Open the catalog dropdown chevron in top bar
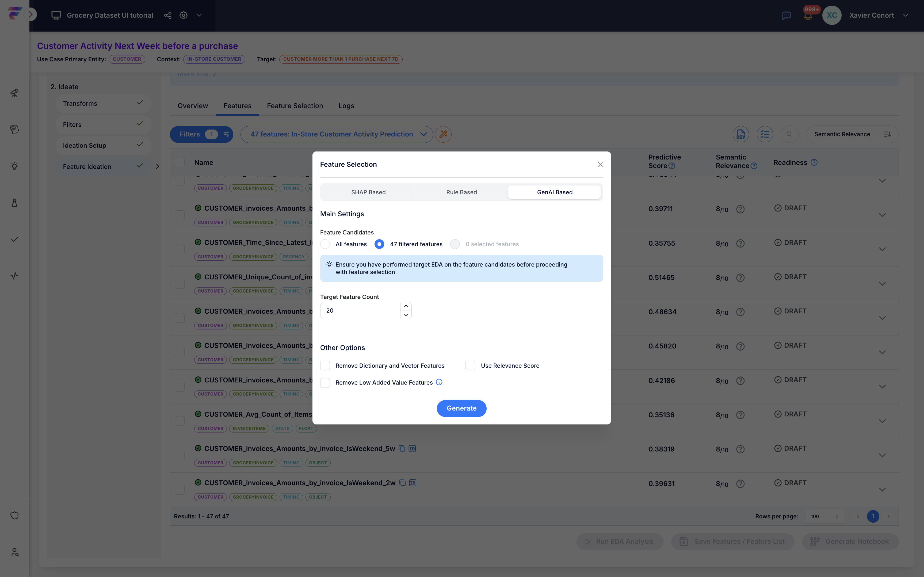924x577 pixels. point(199,15)
